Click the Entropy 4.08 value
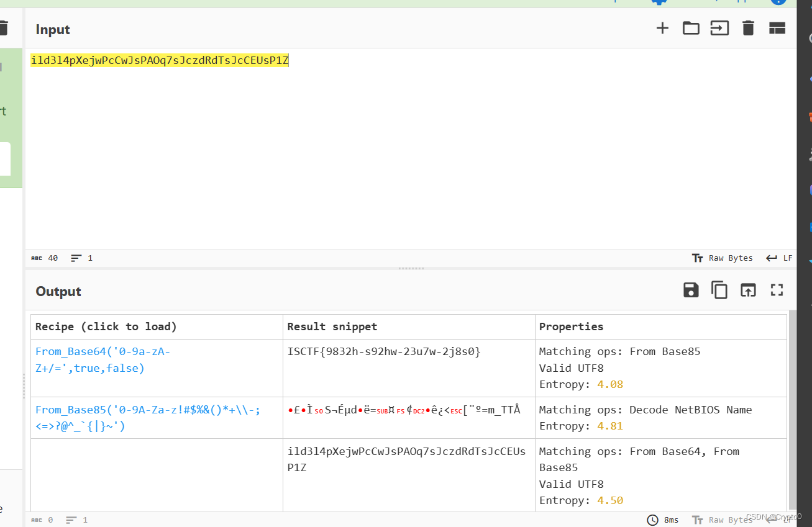The image size is (812, 527). (610, 384)
